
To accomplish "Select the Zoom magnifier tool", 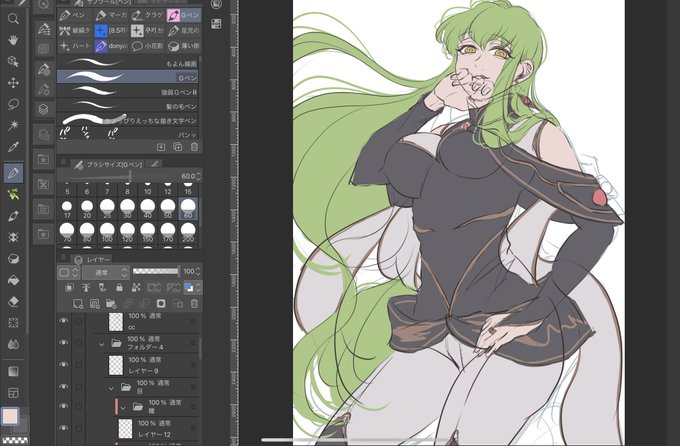I will [x=13, y=19].
